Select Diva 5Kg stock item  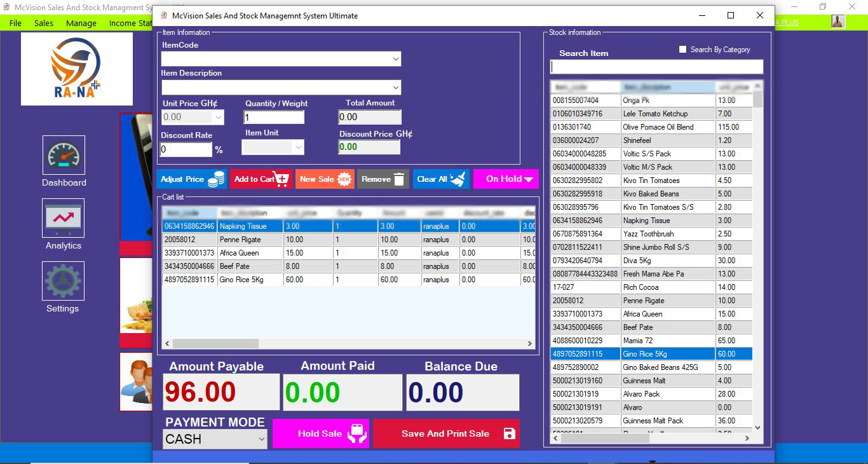pyautogui.click(x=651, y=261)
